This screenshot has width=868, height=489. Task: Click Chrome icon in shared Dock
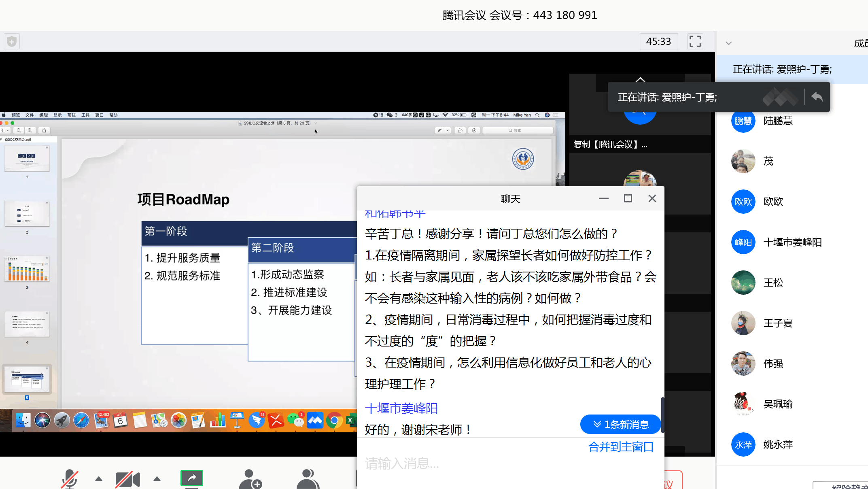tap(334, 421)
